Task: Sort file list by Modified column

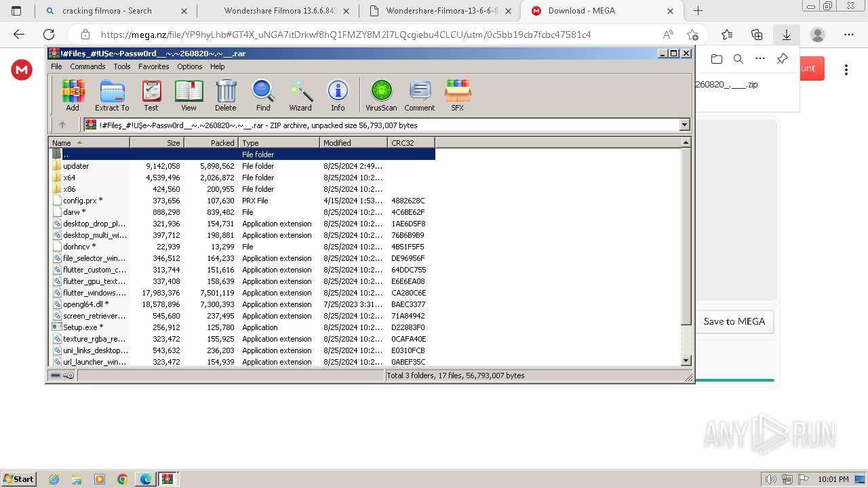Action: [353, 142]
